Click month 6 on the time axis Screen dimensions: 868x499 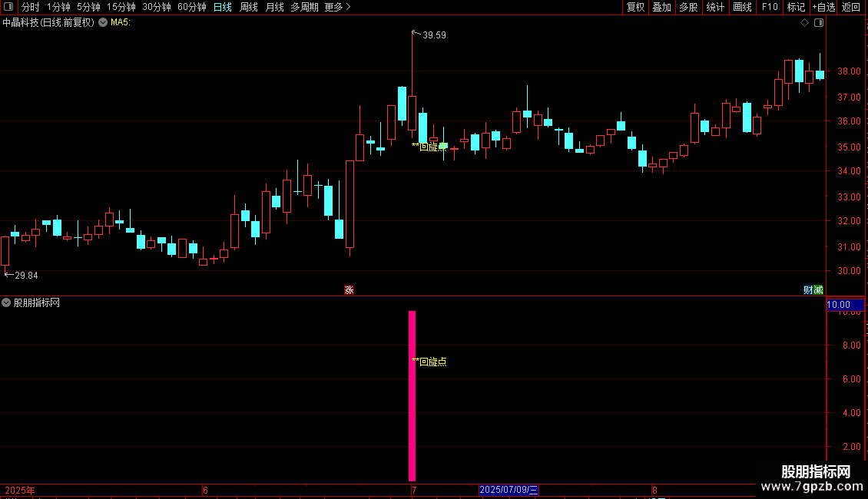tap(205, 490)
